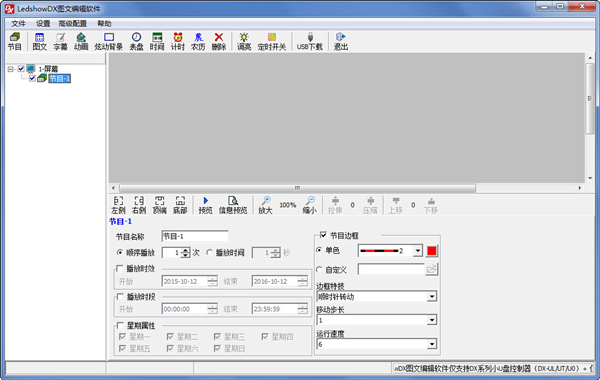Select the 单色 border radio button

coord(319,250)
